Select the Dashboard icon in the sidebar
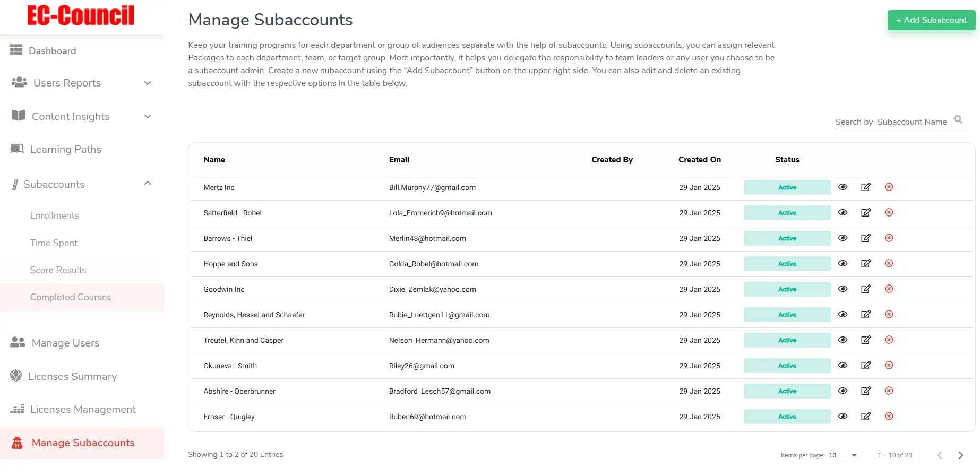This screenshot has height=467, width=980. pos(16,50)
